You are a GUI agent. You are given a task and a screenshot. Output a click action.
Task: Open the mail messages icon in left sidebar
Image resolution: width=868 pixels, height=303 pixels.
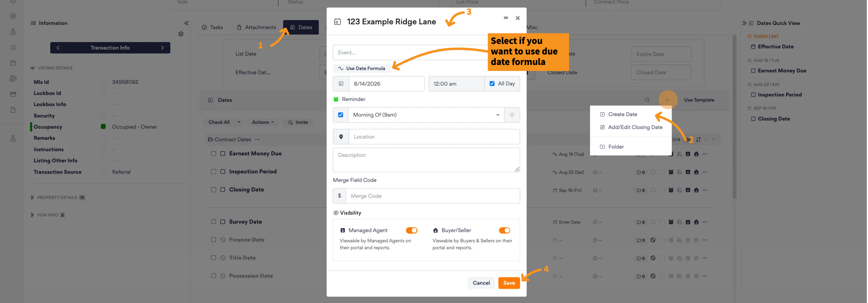pos(13,78)
